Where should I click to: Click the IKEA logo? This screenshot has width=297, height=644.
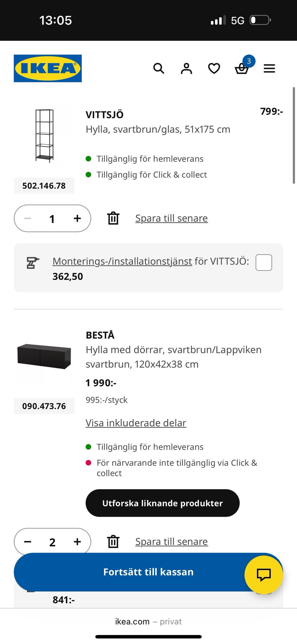click(48, 68)
